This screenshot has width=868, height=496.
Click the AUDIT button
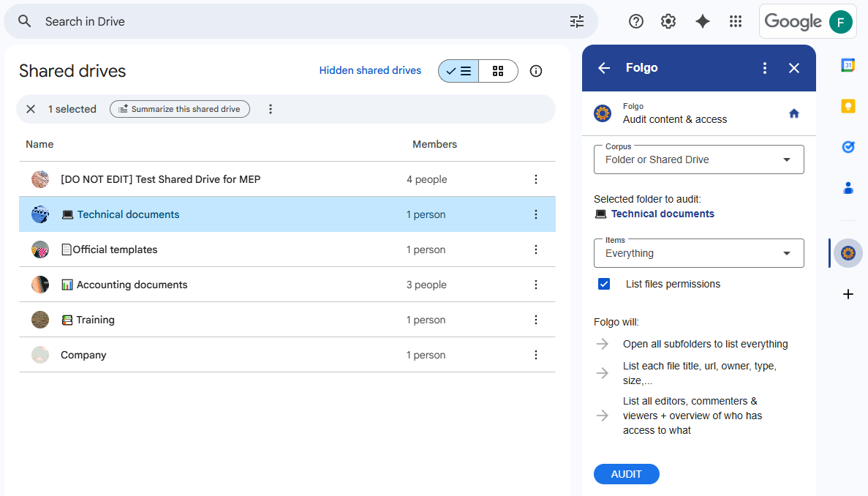(x=626, y=474)
